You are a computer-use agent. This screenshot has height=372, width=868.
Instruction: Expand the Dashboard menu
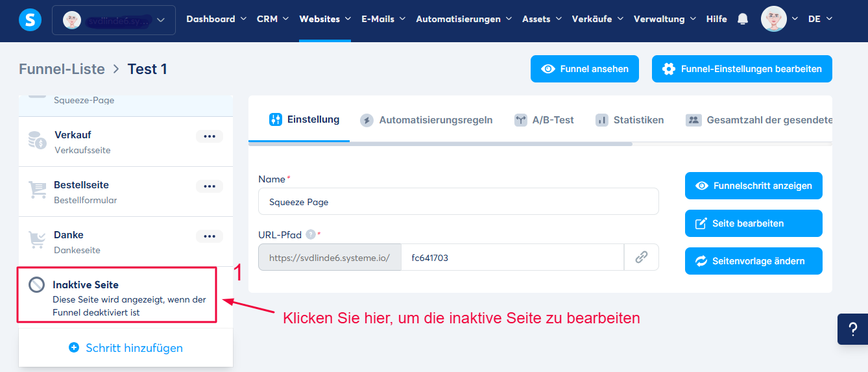[216, 19]
